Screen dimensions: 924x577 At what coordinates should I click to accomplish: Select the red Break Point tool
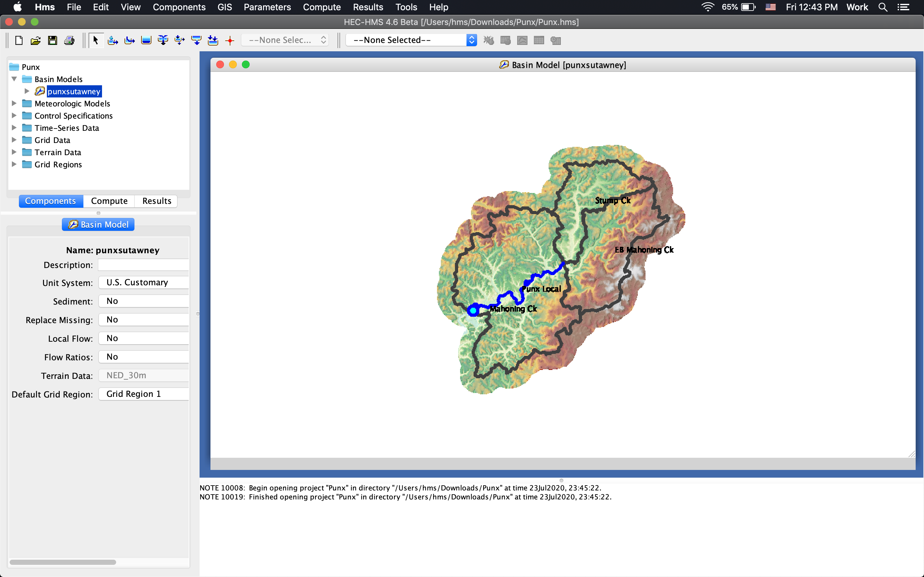230,40
